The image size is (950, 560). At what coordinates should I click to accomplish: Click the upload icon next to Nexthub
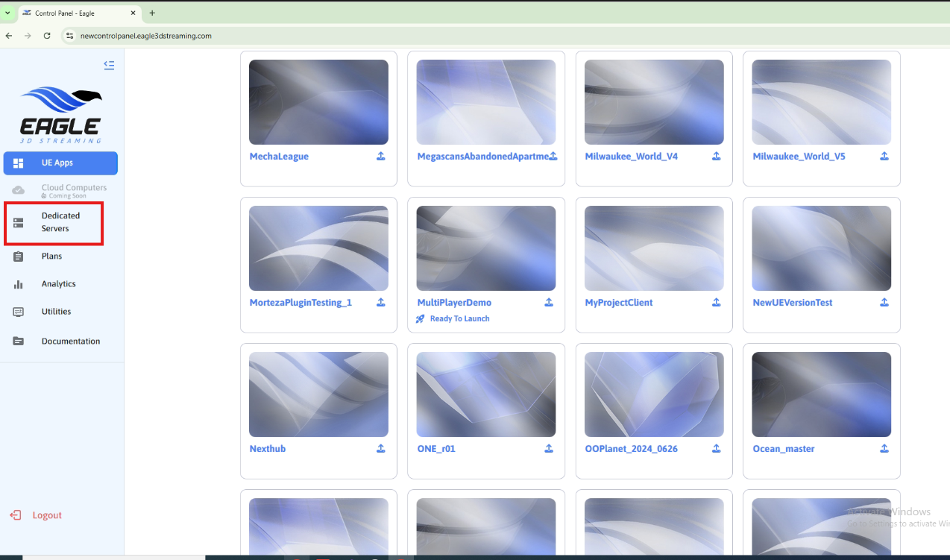click(380, 449)
